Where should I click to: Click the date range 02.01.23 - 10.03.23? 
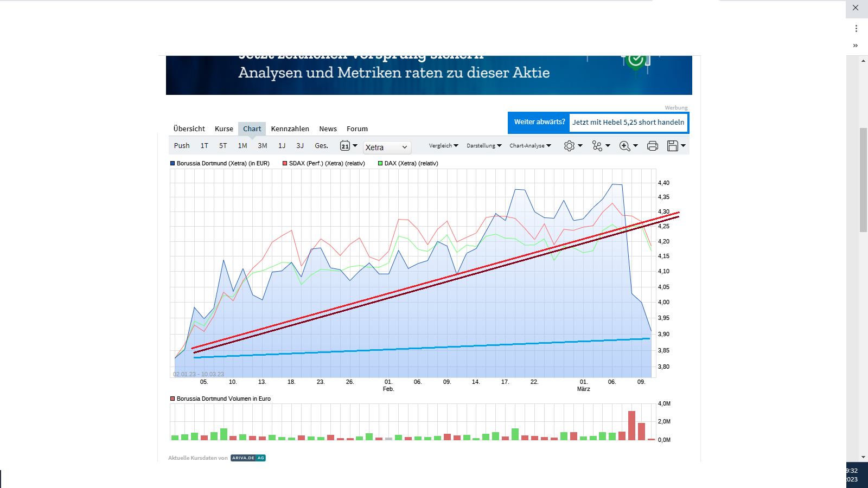[199, 374]
